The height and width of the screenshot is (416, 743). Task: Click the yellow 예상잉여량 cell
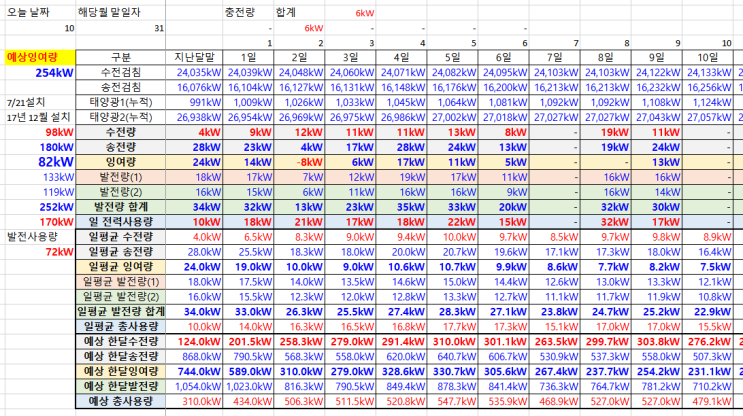tap(40, 57)
